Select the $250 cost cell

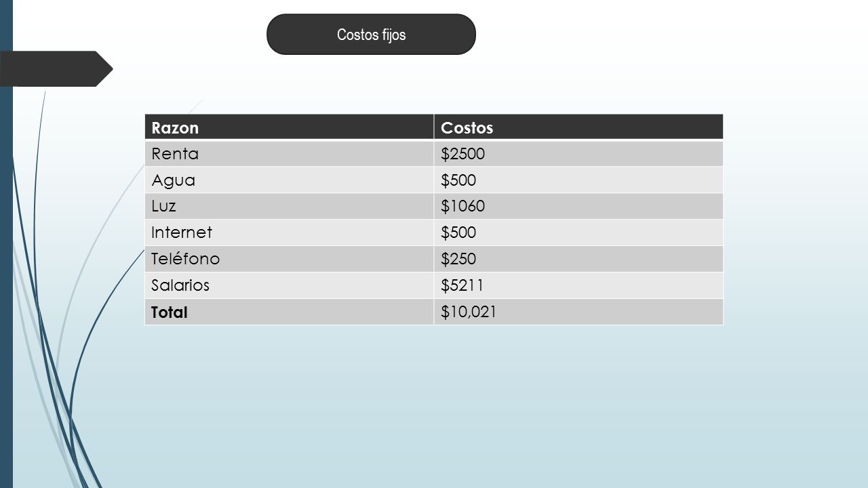click(x=578, y=259)
